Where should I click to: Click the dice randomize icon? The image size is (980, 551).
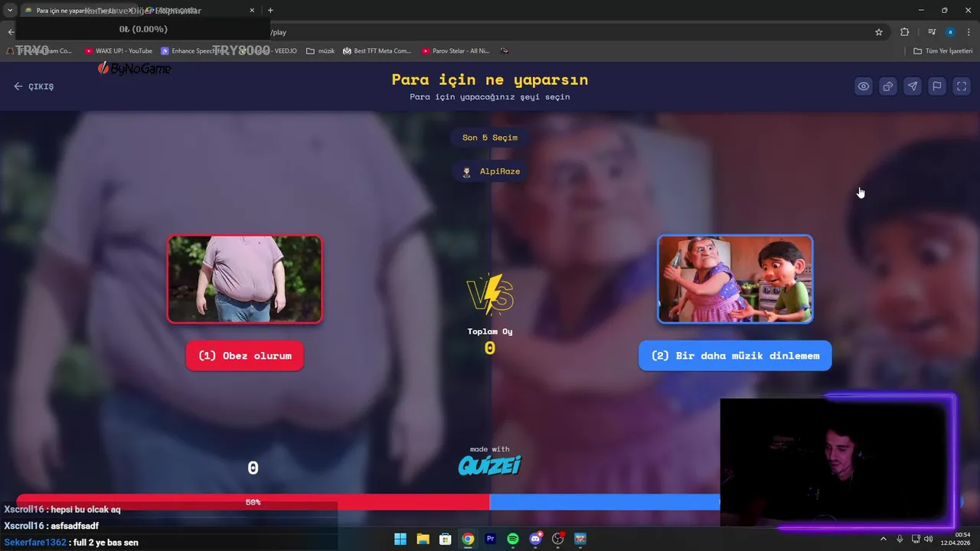(888, 86)
